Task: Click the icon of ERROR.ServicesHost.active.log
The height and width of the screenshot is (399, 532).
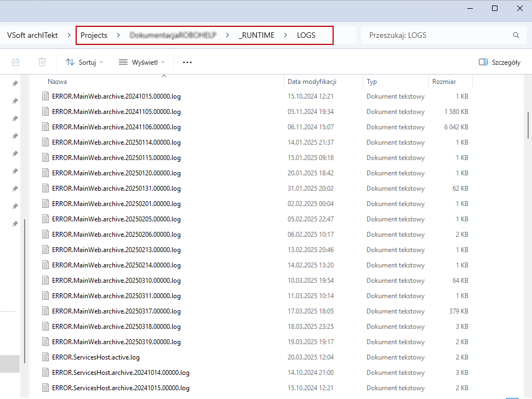Action: [45, 357]
